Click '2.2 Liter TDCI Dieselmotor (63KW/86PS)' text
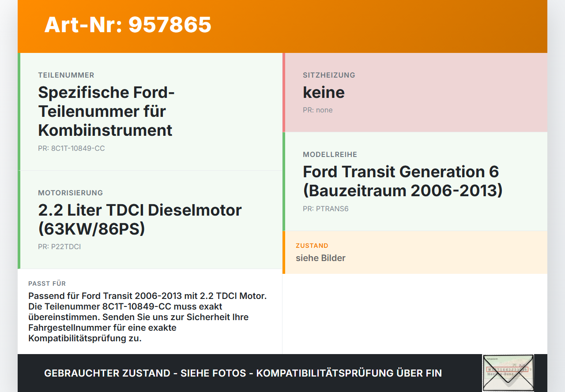Screen dimensions: 565x392 (140, 220)
